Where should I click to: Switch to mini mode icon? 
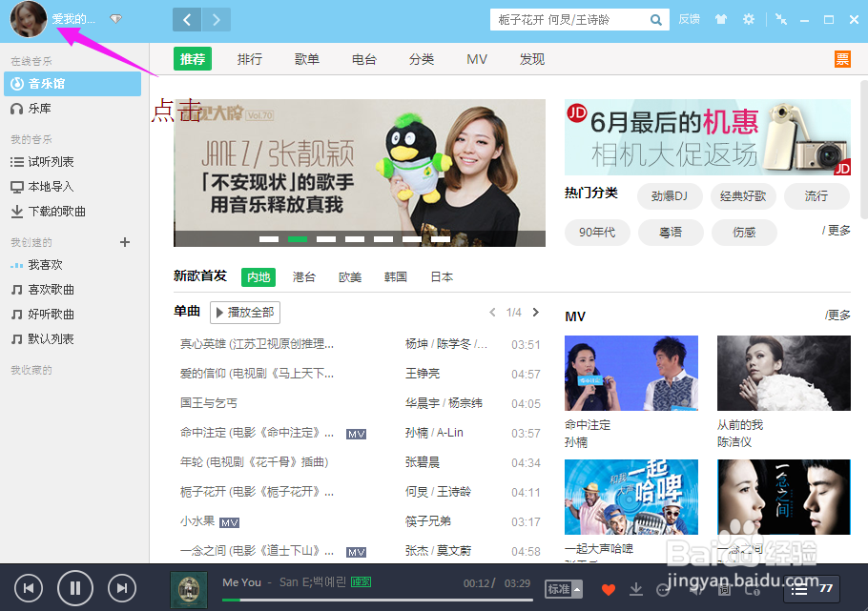pos(781,19)
